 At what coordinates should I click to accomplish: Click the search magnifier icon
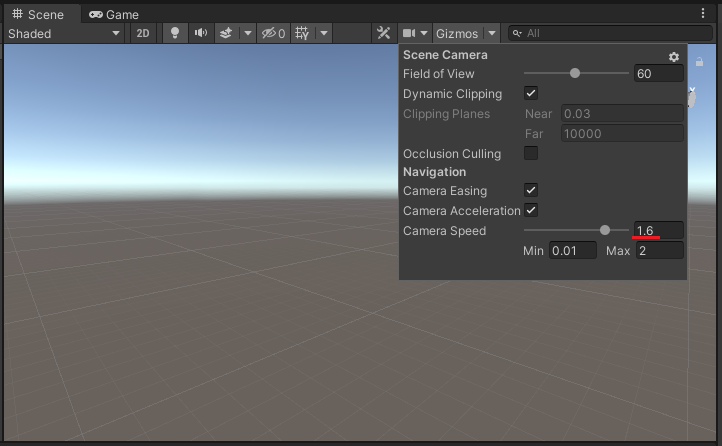[x=517, y=33]
